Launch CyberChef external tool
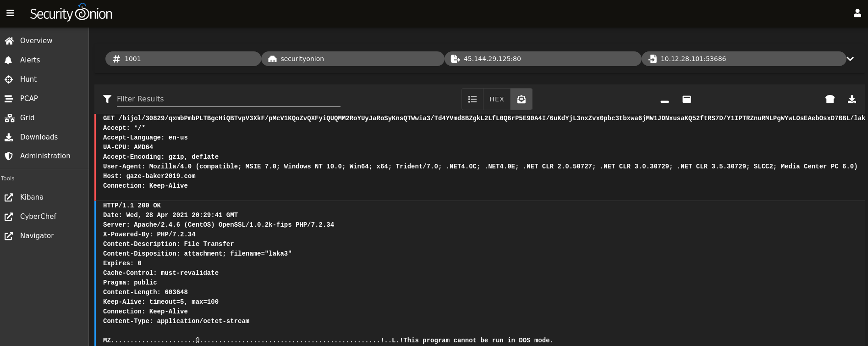This screenshot has height=346, width=868. [x=44, y=217]
